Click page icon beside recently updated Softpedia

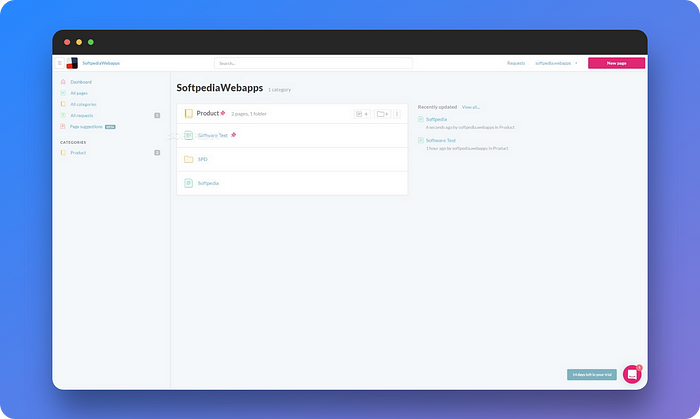pos(421,119)
